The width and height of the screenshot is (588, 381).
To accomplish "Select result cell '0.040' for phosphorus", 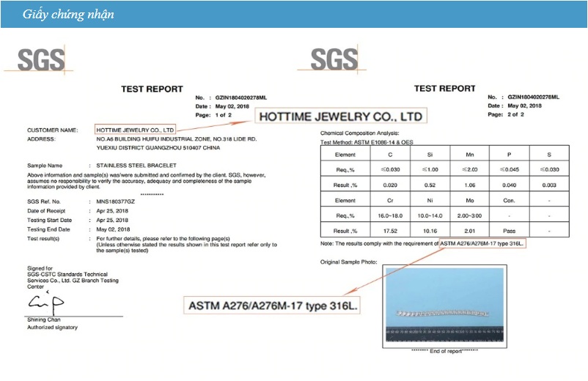I will pos(510,185).
